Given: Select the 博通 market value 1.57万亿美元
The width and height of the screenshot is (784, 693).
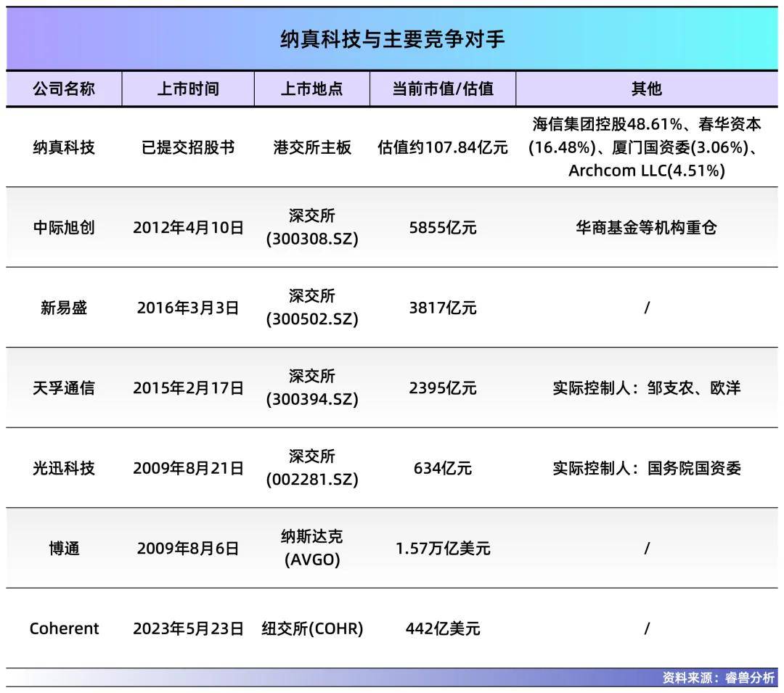Looking at the screenshot, I should (x=443, y=548).
